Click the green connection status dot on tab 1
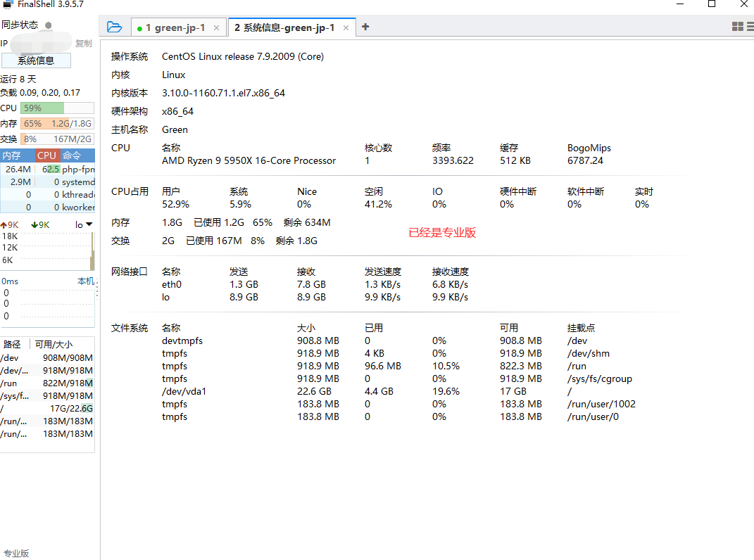Viewport: 754px width, 560px height. pyautogui.click(x=141, y=27)
